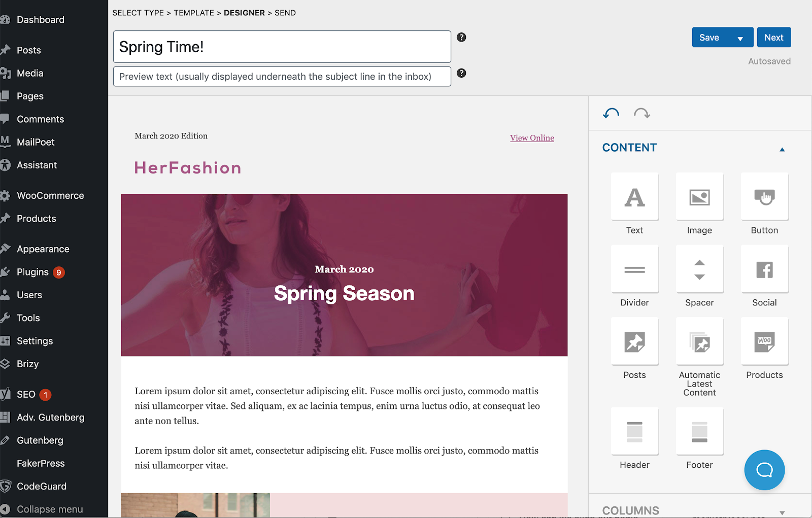Open the chat support bubble

[x=764, y=470]
